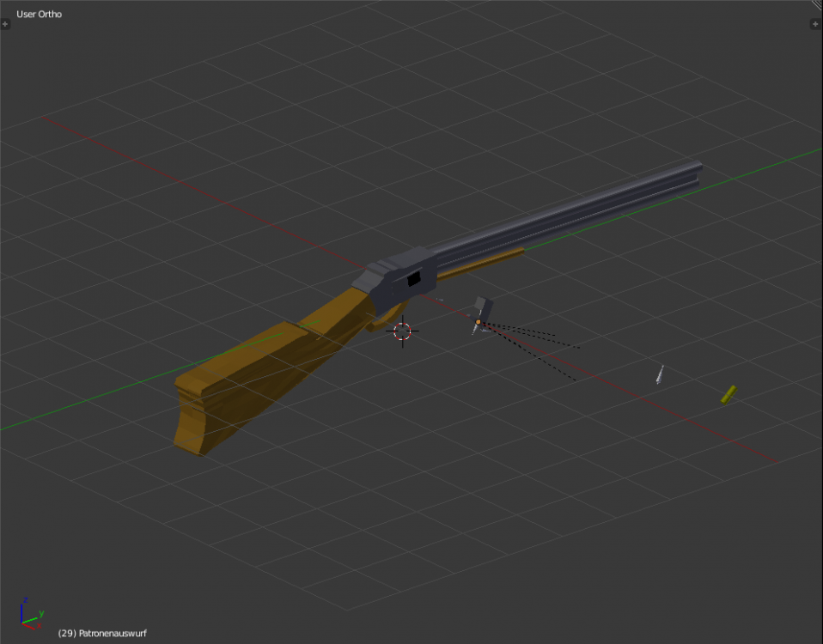Select the brown magazine tube under the barrel
Screen dimensions: 823x644
point(481,263)
